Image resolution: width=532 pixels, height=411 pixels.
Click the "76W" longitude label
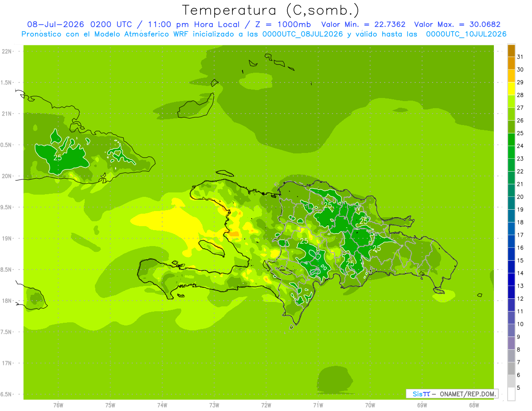[x=58, y=405]
